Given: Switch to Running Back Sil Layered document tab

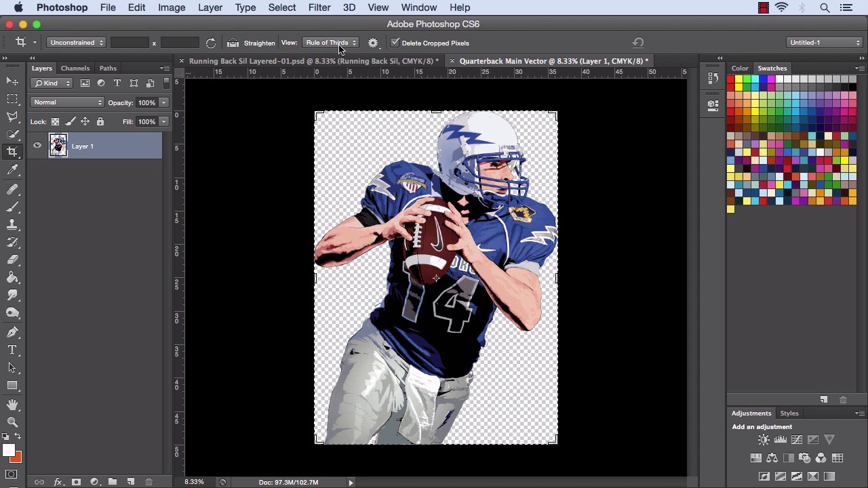Looking at the screenshot, I should [313, 61].
